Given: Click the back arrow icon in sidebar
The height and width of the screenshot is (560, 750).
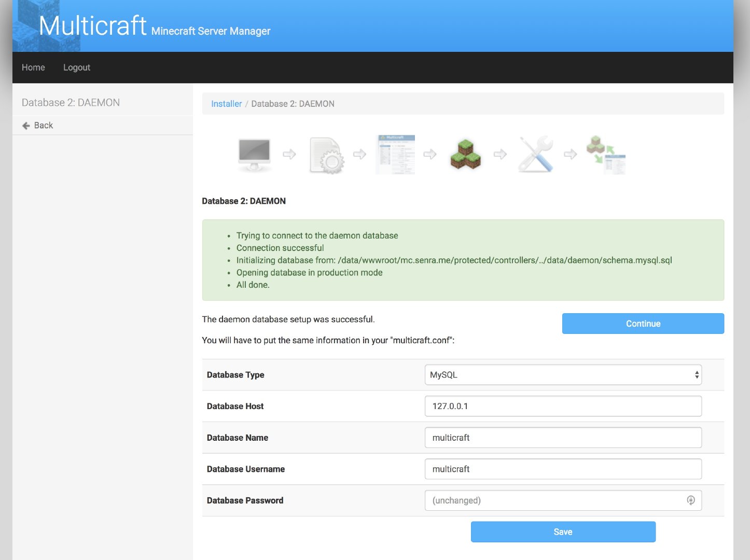Looking at the screenshot, I should [x=26, y=125].
